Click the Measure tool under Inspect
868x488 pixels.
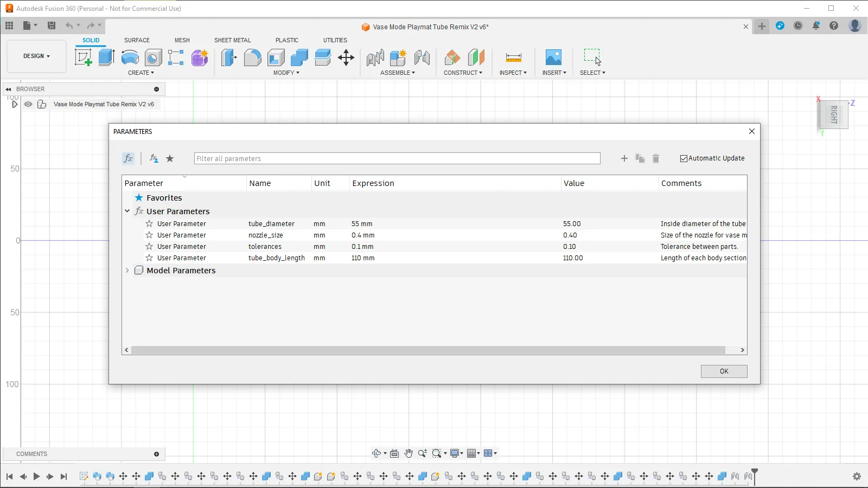(513, 57)
